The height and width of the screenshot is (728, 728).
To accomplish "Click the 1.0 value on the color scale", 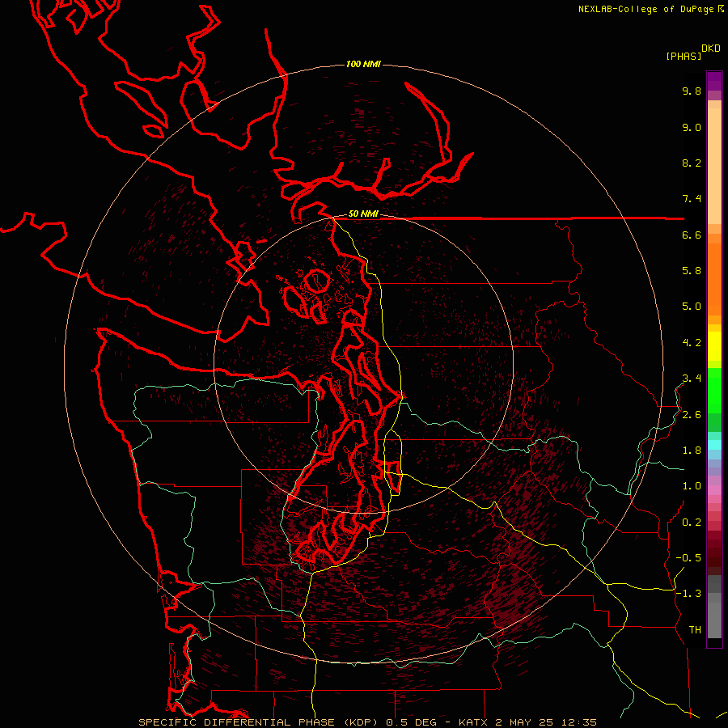I will pyautogui.click(x=692, y=486).
